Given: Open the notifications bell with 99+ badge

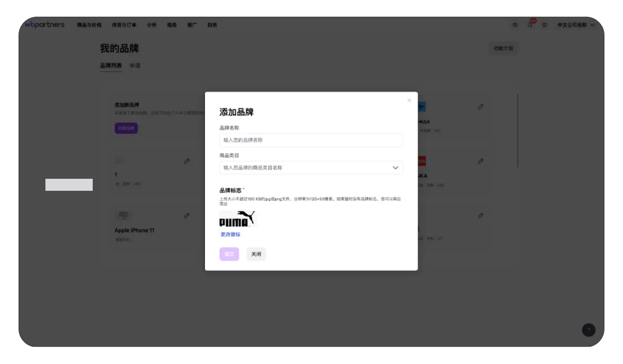Looking at the screenshot, I should (529, 25).
